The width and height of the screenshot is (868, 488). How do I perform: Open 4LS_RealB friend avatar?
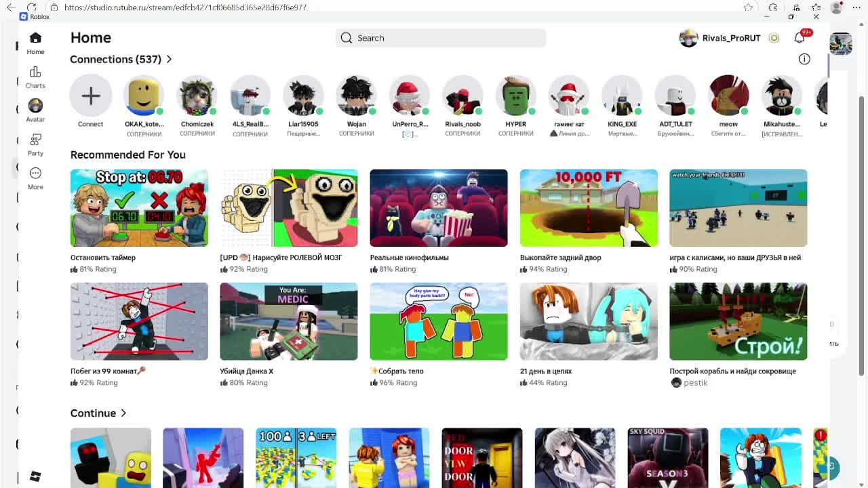250,96
